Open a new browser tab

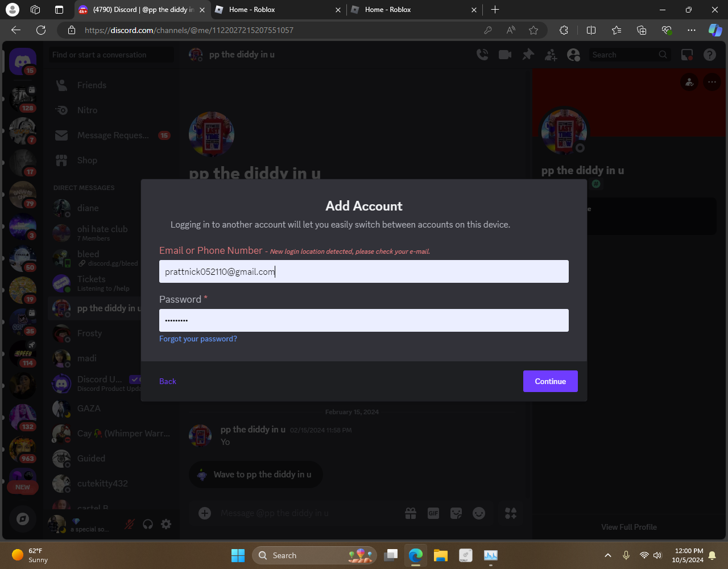point(495,10)
